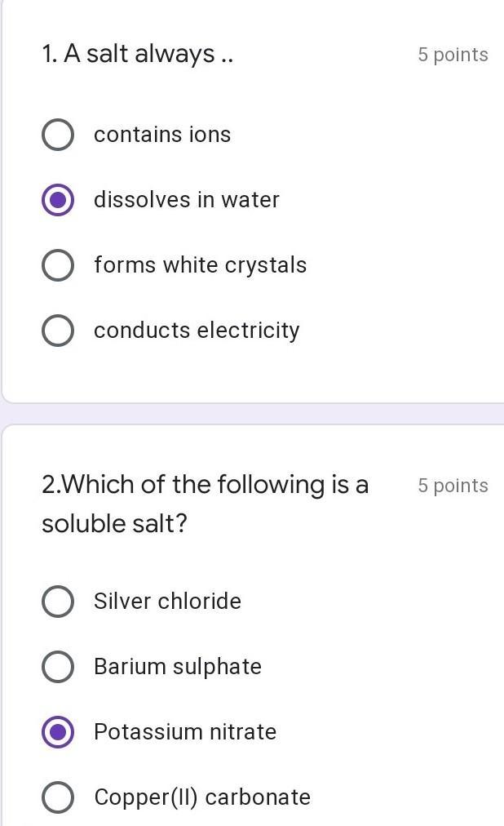504x826 pixels.
Task: Click question 2's '5 points' label
Action: pos(453,486)
